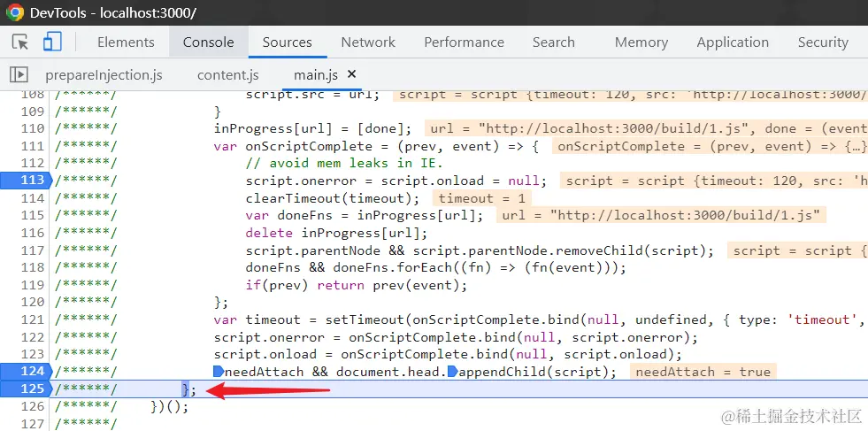
Task: Click inline breakpoint marker before needAttach
Action: [219, 371]
